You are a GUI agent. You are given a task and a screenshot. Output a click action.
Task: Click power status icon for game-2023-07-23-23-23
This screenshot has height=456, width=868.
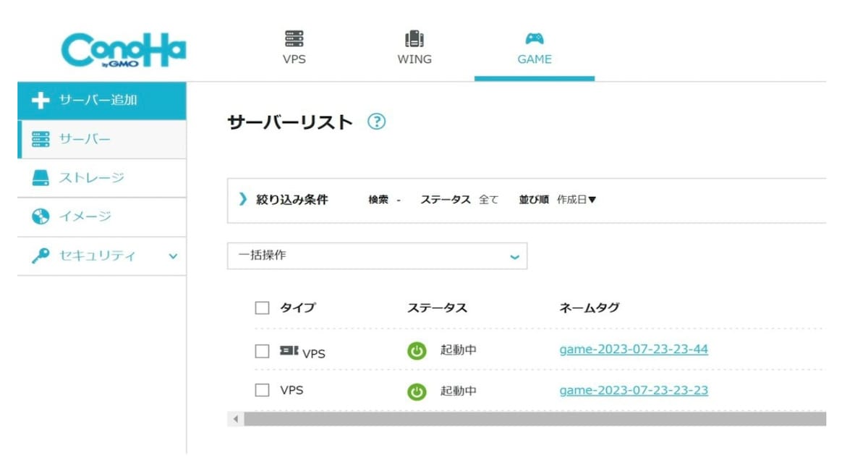point(417,392)
